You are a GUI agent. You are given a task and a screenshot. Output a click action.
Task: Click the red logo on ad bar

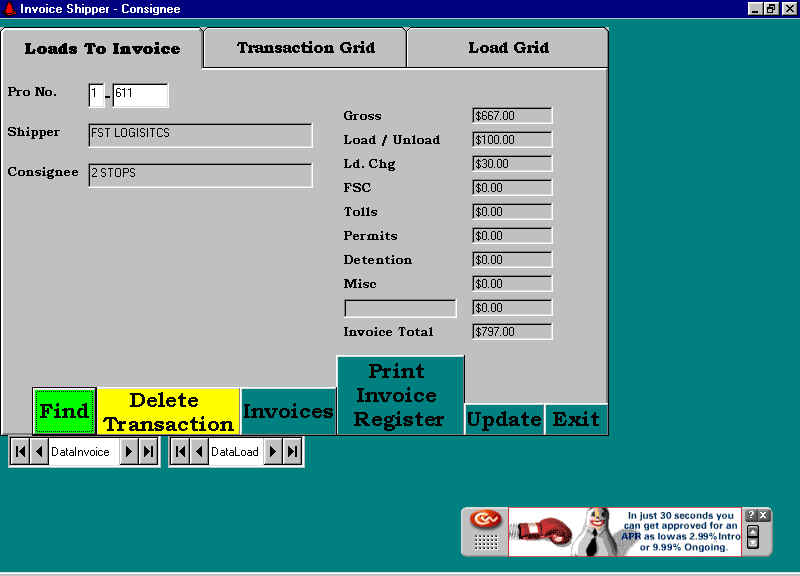(486, 520)
